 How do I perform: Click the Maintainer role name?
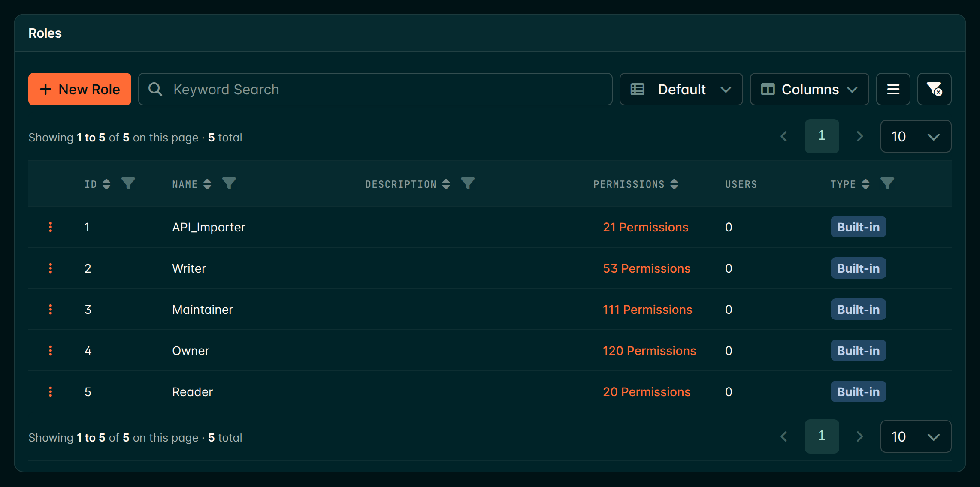pos(203,310)
